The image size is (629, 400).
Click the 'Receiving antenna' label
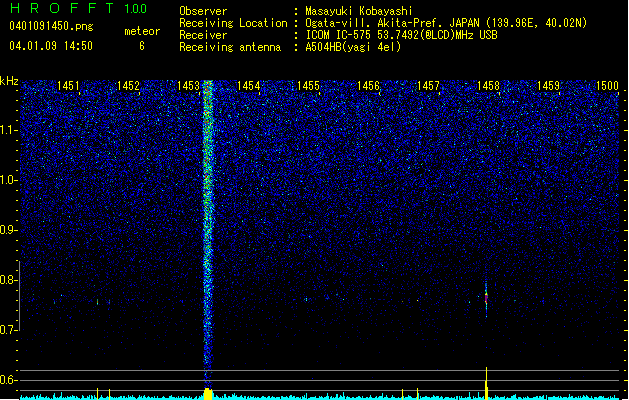coord(230,47)
